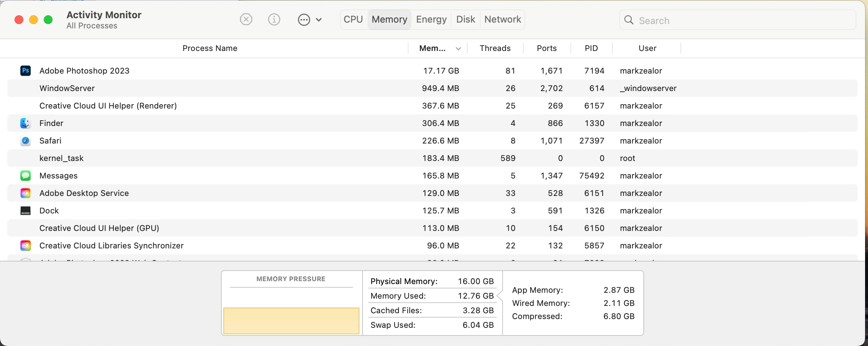Select the Dock process name

pyautogui.click(x=49, y=211)
